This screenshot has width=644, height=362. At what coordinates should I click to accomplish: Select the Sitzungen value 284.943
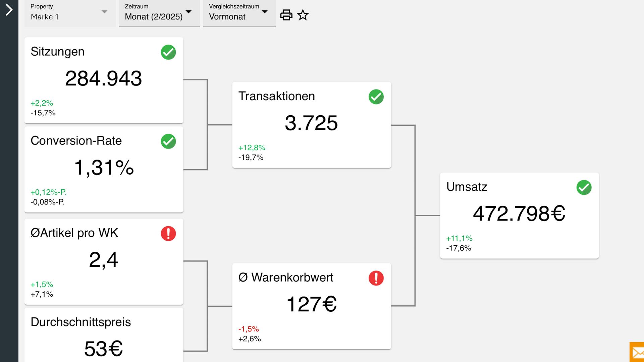click(x=104, y=78)
